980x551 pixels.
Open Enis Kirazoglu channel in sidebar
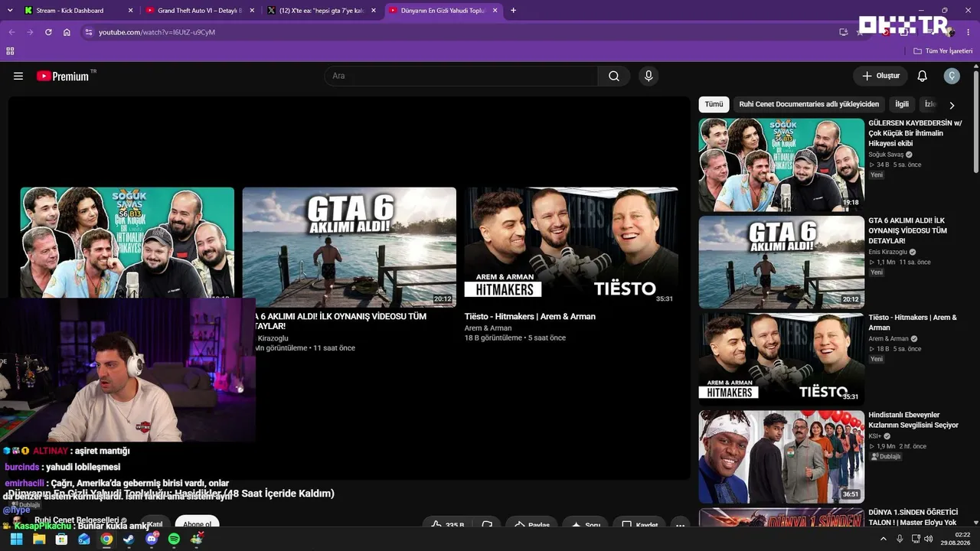(887, 252)
